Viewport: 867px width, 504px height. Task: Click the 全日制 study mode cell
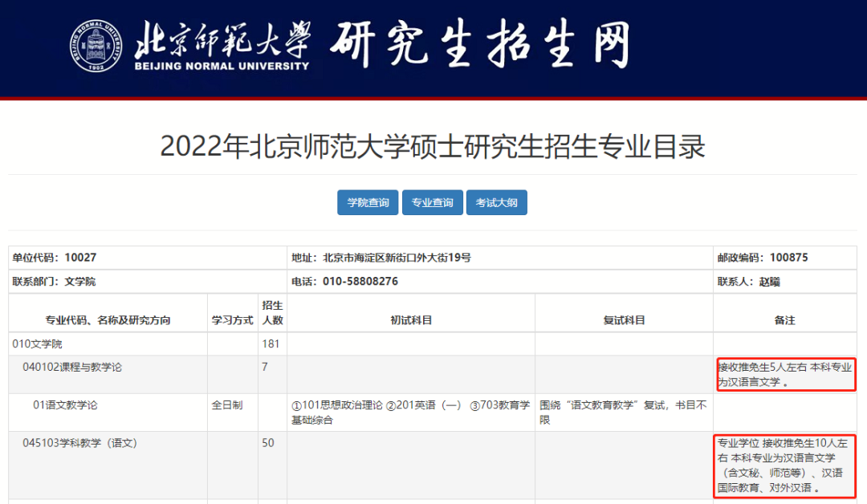pyautogui.click(x=226, y=404)
